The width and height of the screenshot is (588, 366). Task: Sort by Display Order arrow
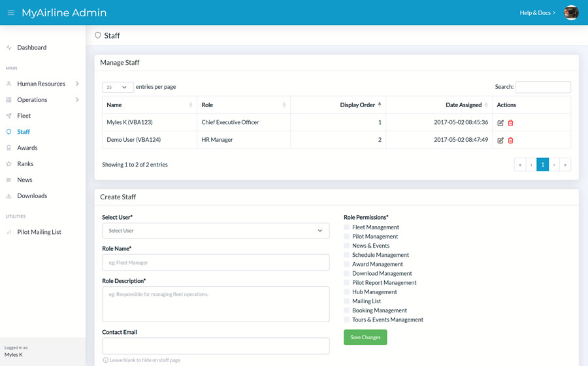click(x=380, y=105)
